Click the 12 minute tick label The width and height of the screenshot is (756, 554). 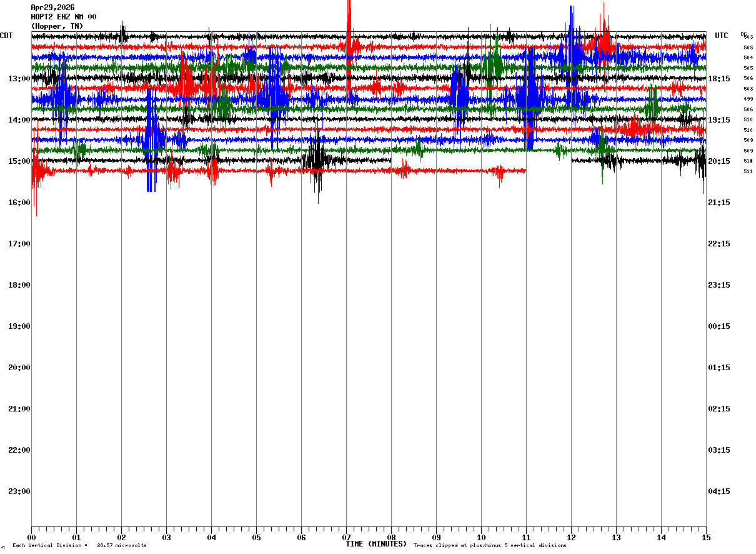pyautogui.click(x=571, y=537)
